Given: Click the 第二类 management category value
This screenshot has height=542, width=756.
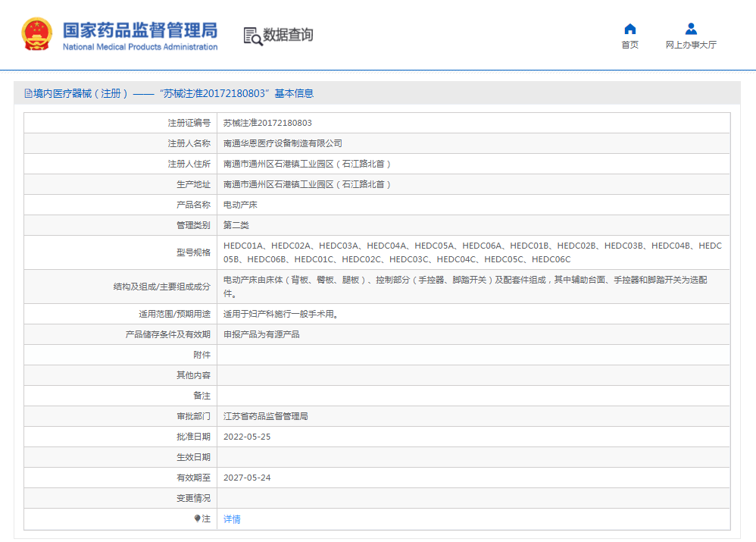Looking at the screenshot, I should coord(236,225).
